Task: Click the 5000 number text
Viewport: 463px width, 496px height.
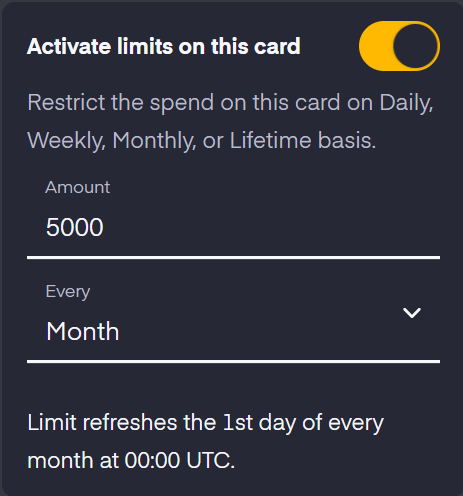Action: (x=75, y=227)
